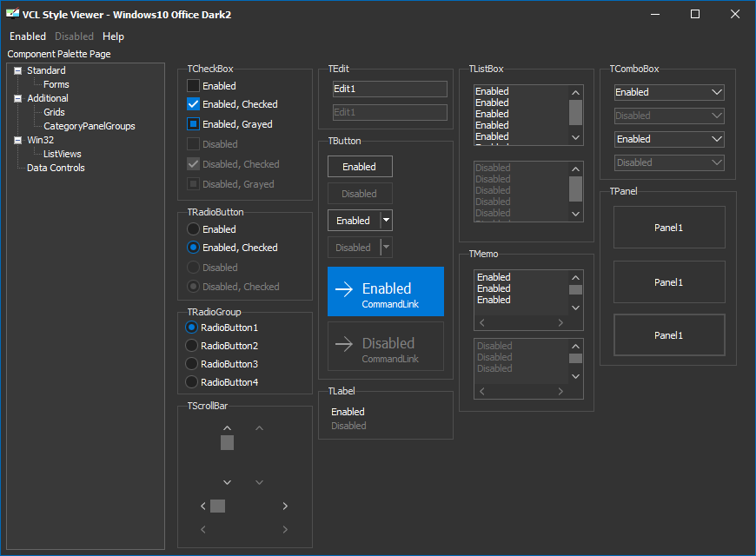This screenshot has height=556, width=756.
Task: Open the Help menu
Action: click(113, 36)
